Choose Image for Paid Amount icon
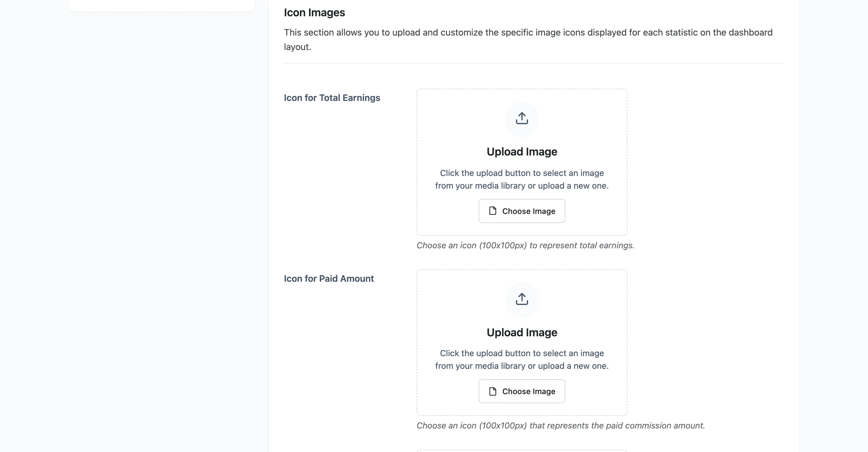This screenshot has height=452, width=868. (x=522, y=391)
